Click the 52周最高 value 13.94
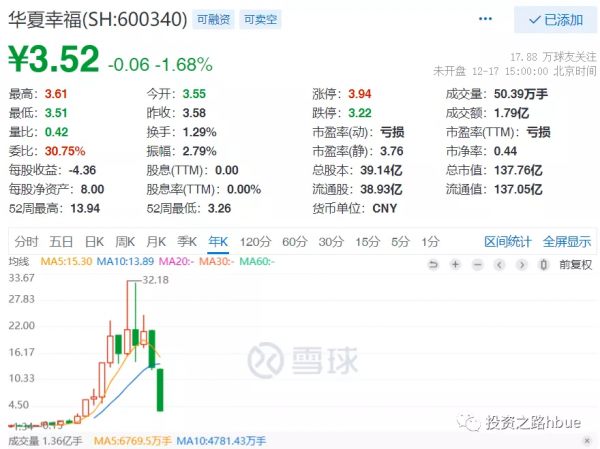 85,209
